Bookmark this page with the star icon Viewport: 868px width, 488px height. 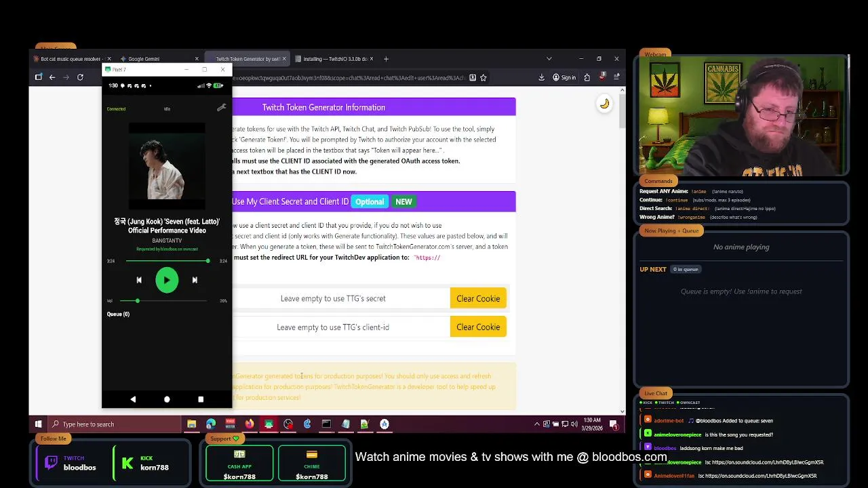(483, 77)
